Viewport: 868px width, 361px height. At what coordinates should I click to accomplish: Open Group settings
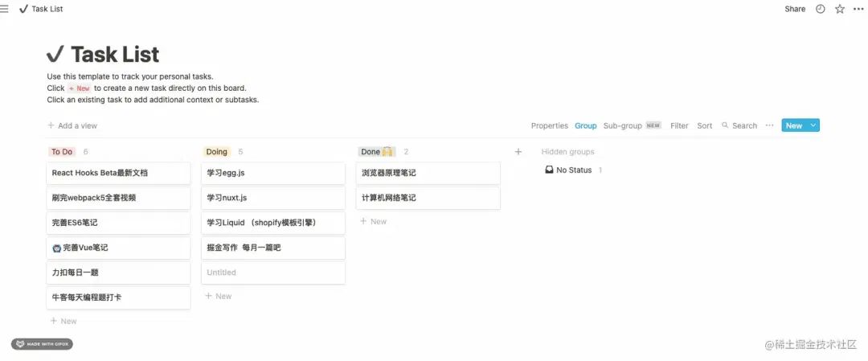[x=586, y=125]
